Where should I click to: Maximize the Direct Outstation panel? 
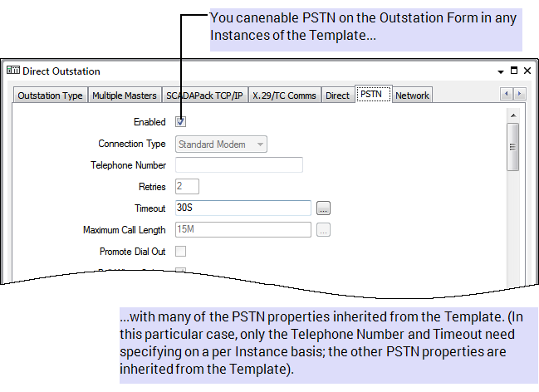(515, 71)
